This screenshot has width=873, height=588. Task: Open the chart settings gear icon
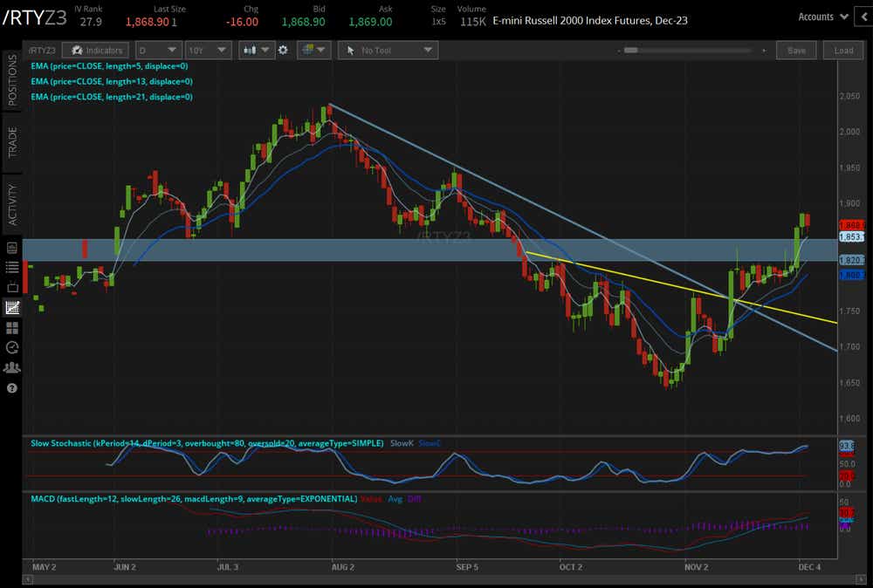tap(283, 51)
